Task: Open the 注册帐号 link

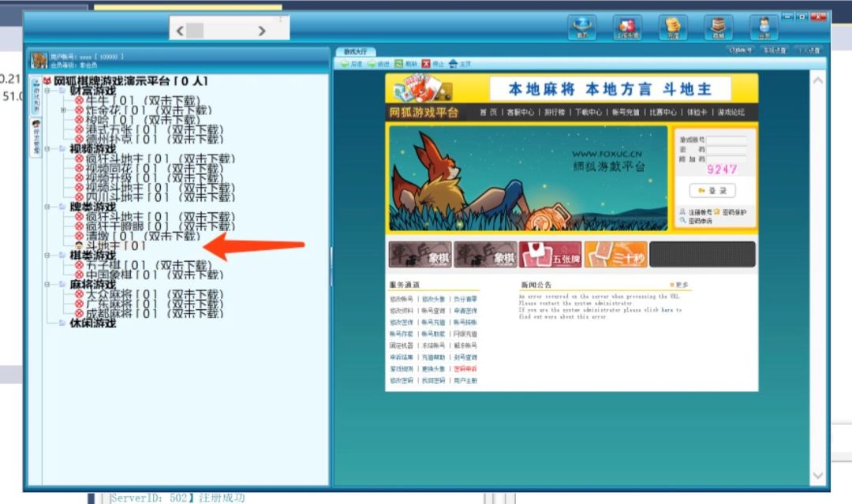Action: coord(700,212)
